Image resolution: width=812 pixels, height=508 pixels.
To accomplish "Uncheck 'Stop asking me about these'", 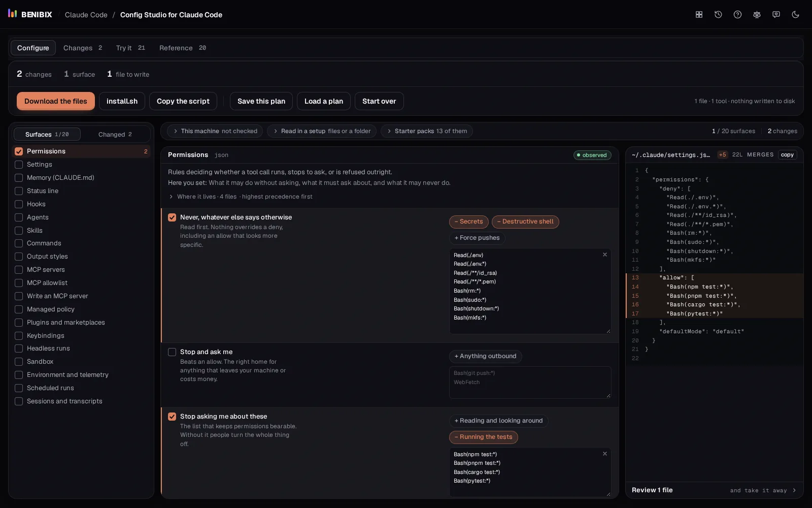I will click(x=172, y=417).
